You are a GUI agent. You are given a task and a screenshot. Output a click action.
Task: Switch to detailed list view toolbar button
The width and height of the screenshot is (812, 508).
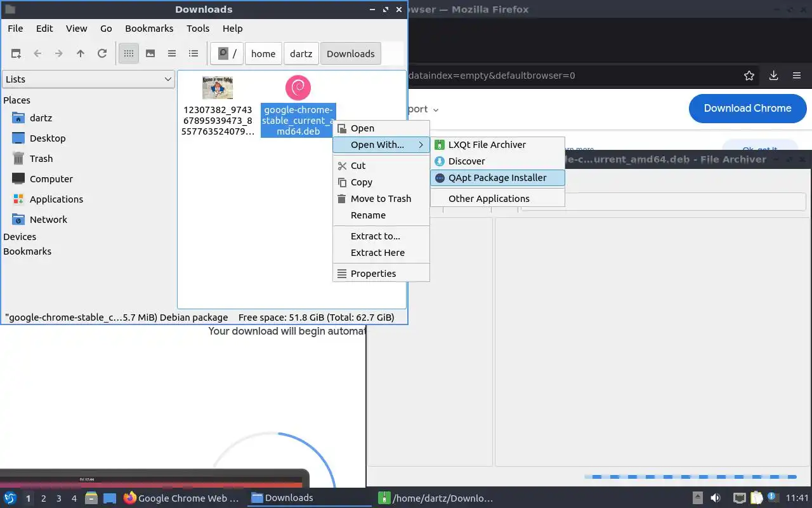pos(193,54)
